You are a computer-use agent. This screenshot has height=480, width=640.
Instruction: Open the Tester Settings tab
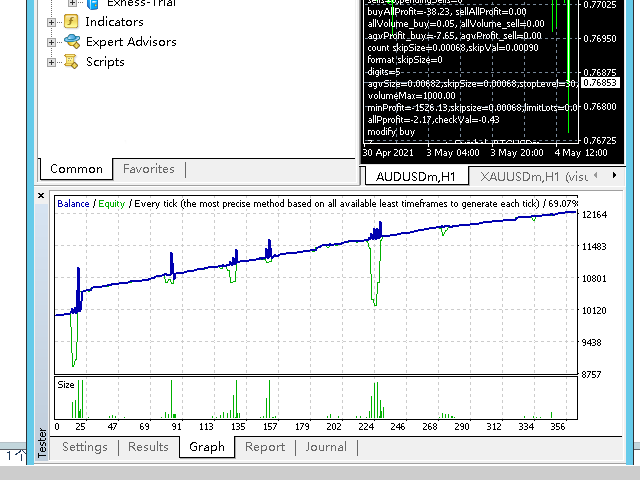coord(85,447)
